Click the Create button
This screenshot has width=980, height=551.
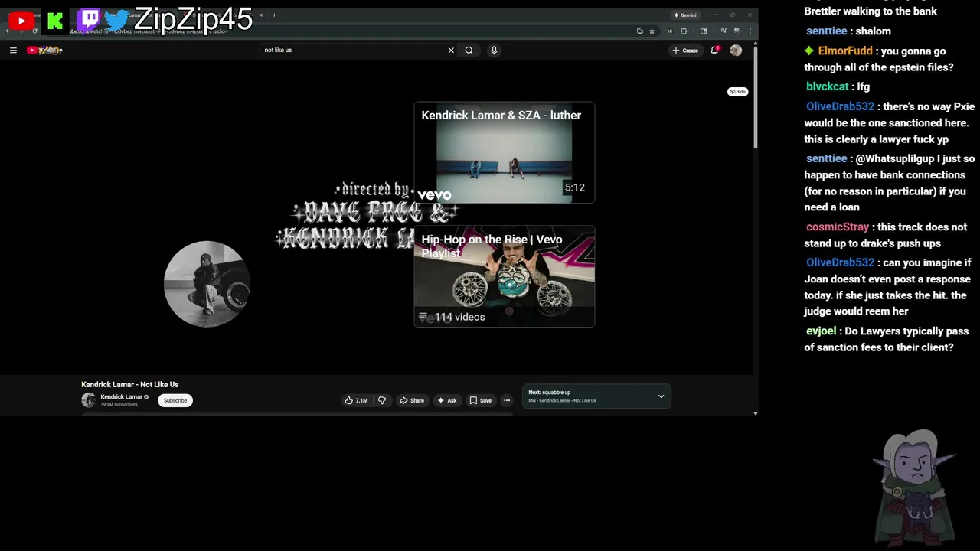[x=685, y=50]
